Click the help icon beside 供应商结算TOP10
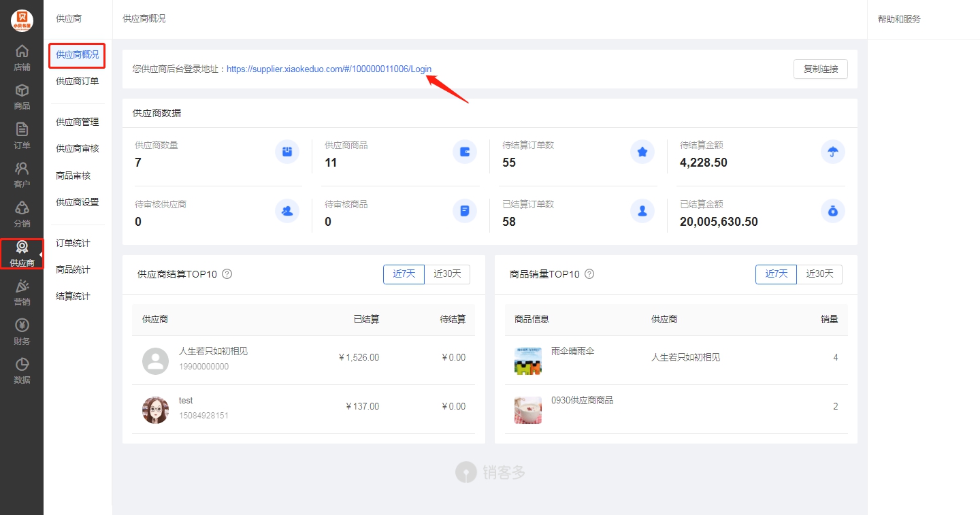This screenshot has width=980, height=515. [x=227, y=274]
